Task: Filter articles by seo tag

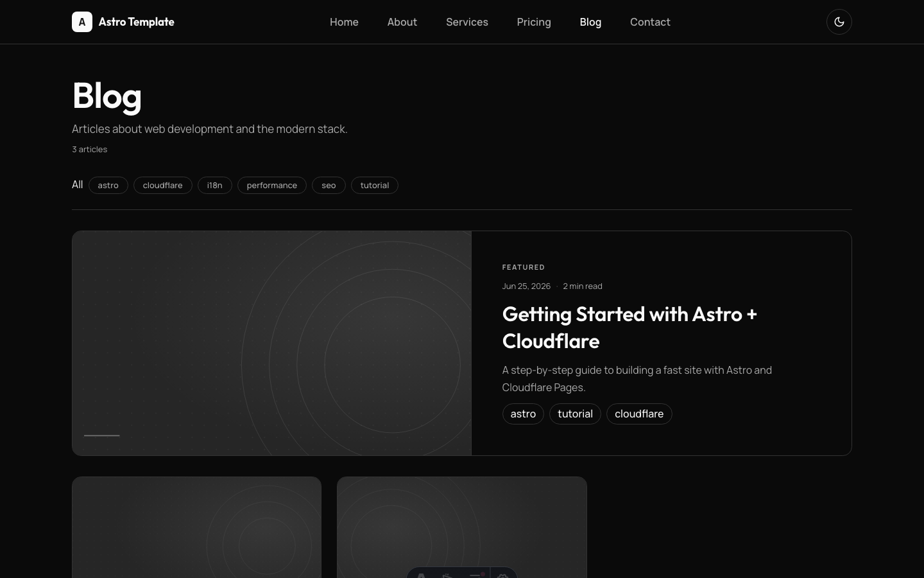Action: click(329, 185)
